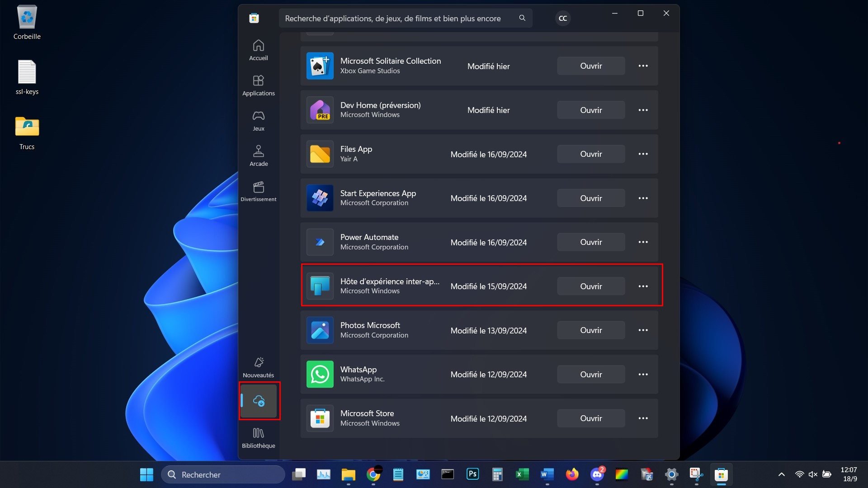Image resolution: width=868 pixels, height=488 pixels.
Task: Click Ouvrir for Photos Microsoft
Action: point(591,330)
